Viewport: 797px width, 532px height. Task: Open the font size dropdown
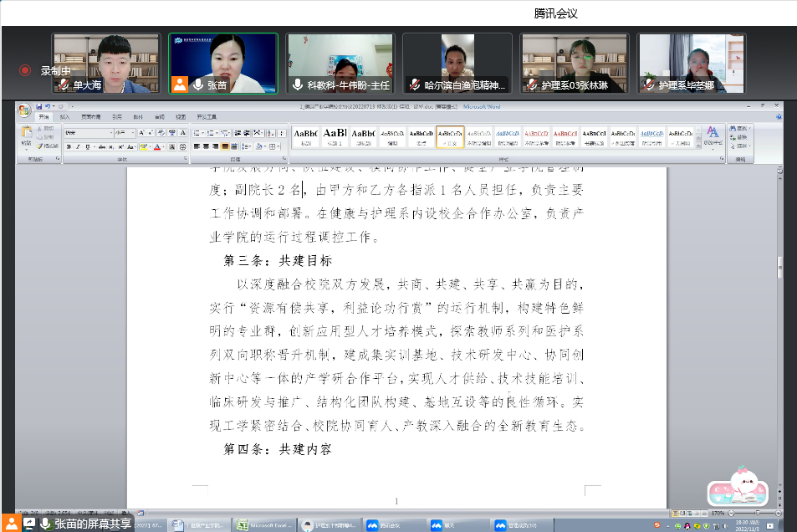coord(133,133)
